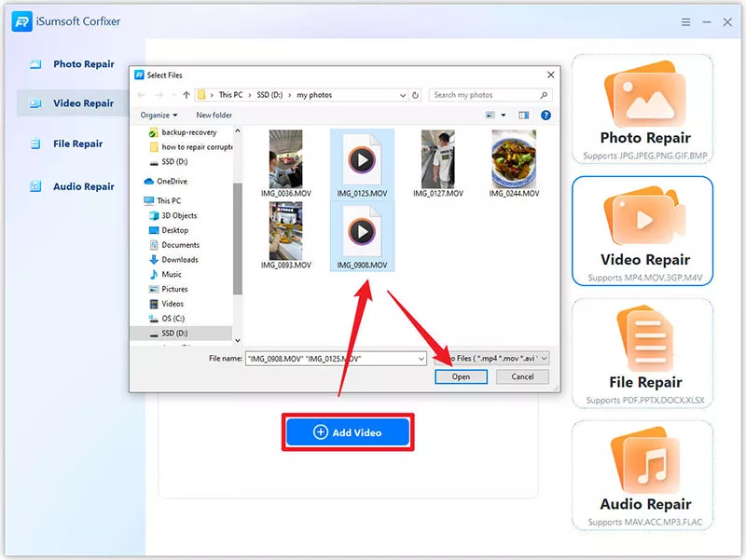
Task: Click the navigation tree scrollbar thumb
Action: coord(238,238)
